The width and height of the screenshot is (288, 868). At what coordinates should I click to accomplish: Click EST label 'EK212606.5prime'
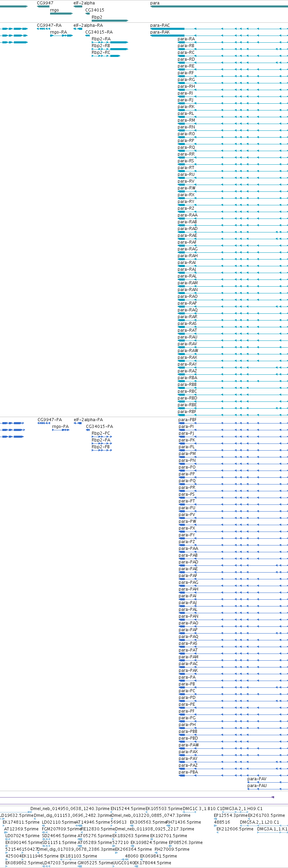(x=235, y=829)
